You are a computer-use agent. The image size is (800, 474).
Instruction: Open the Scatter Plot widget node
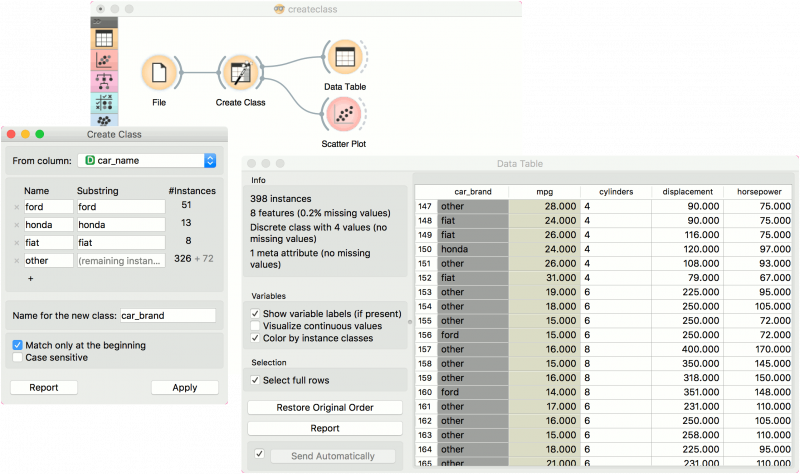point(344,115)
